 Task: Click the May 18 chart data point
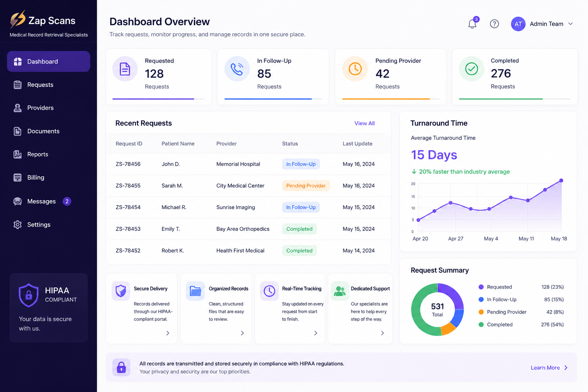click(x=561, y=180)
